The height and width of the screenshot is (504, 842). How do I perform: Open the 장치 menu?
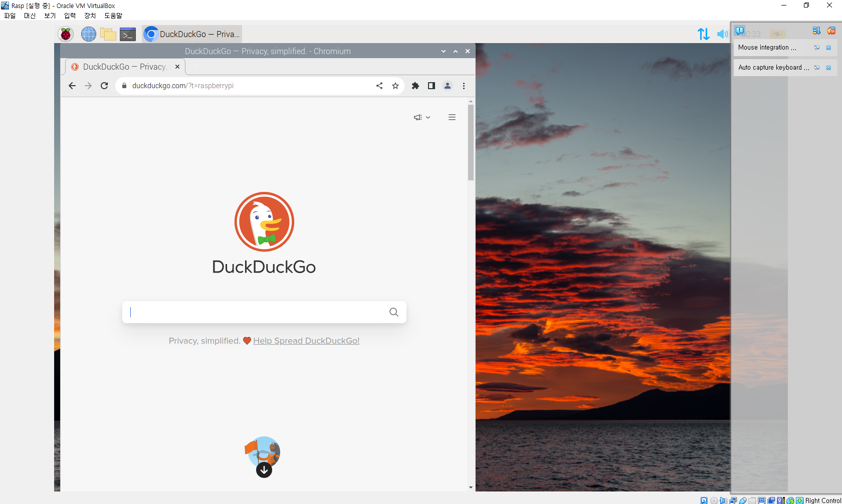click(x=90, y=16)
